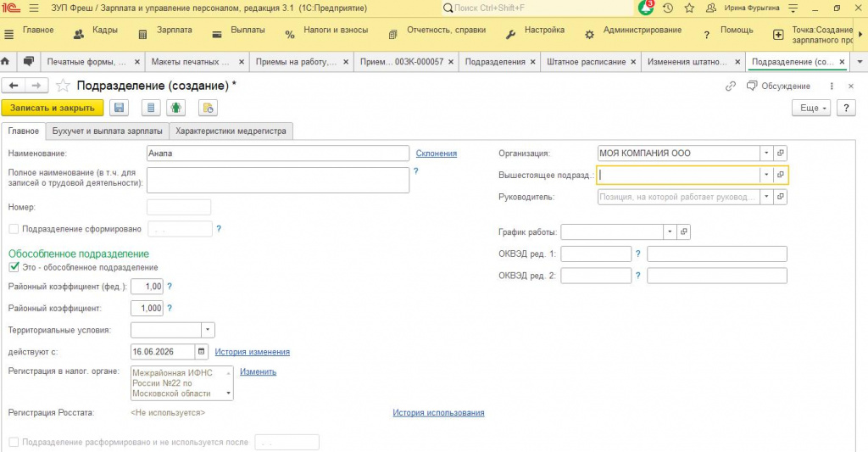Tick 'Подразделение расформировано' checkbox
This screenshot has height=452, width=868.
point(14,442)
